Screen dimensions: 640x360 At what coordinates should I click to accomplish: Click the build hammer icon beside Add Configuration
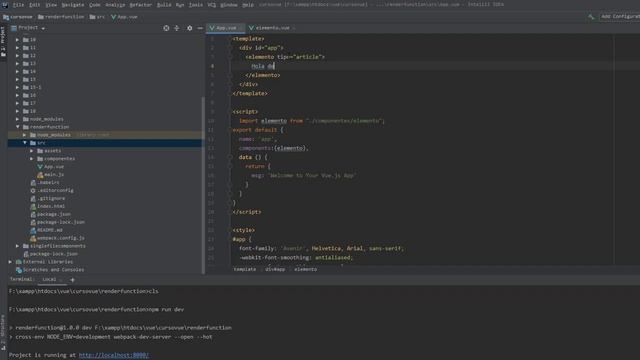(591, 17)
